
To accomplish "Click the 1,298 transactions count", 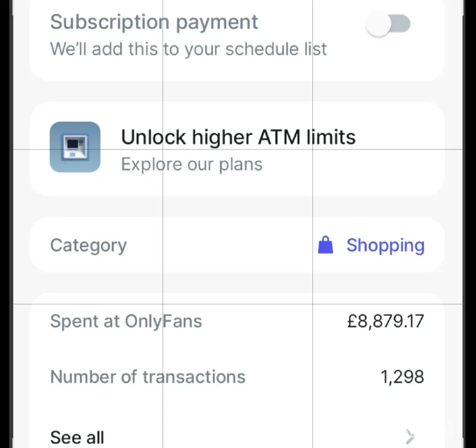I will pyautogui.click(x=402, y=377).
